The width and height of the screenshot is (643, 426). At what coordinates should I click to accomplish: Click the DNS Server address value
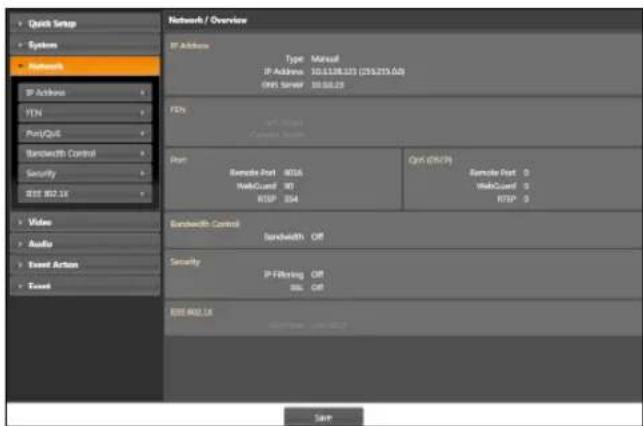[x=327, y=85]
